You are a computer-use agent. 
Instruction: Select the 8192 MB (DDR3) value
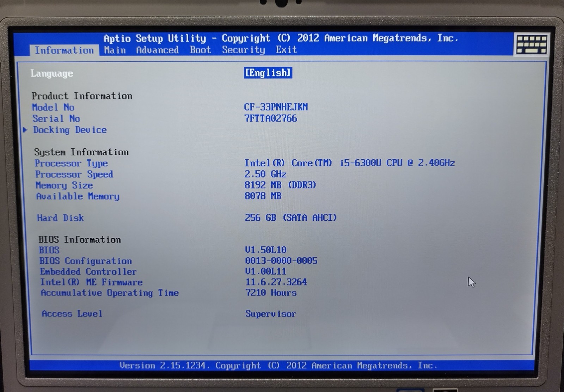tap(281, 185)
